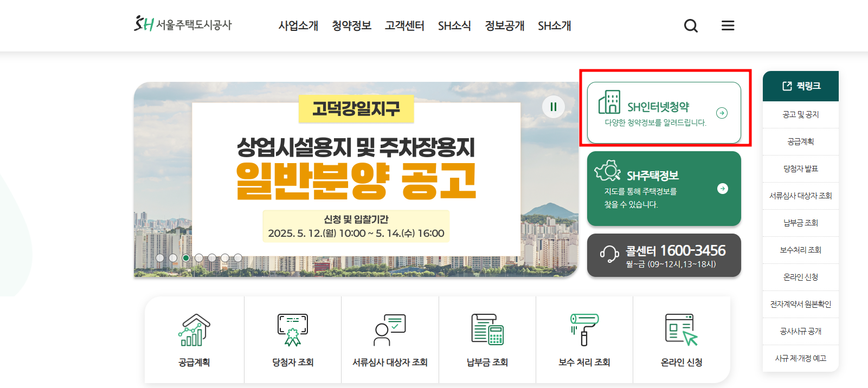Screen dimensions: 868x388
Task: Click the building icon in SH인터넷청약
Action: pos(609,102)
